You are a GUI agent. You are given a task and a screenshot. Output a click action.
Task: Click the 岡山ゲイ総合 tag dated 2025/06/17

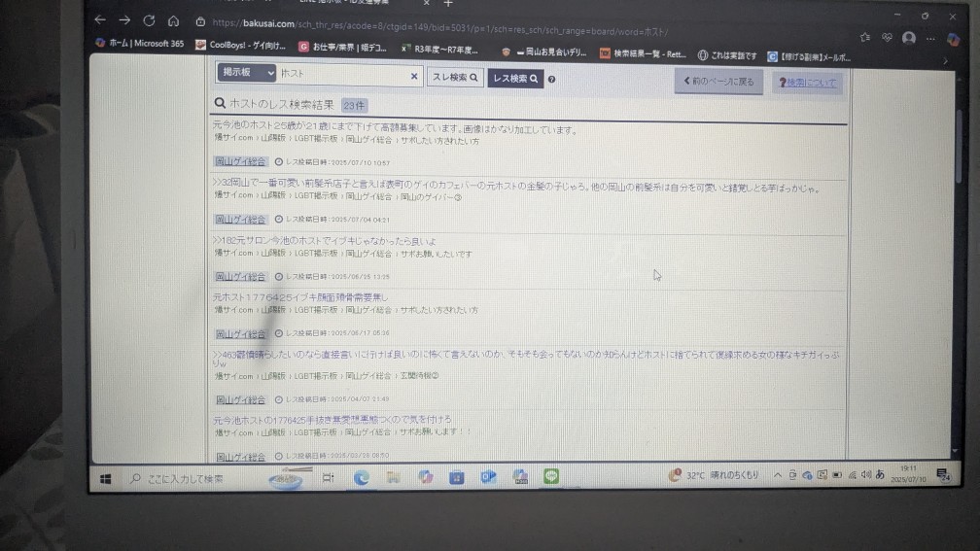point(241,333)
